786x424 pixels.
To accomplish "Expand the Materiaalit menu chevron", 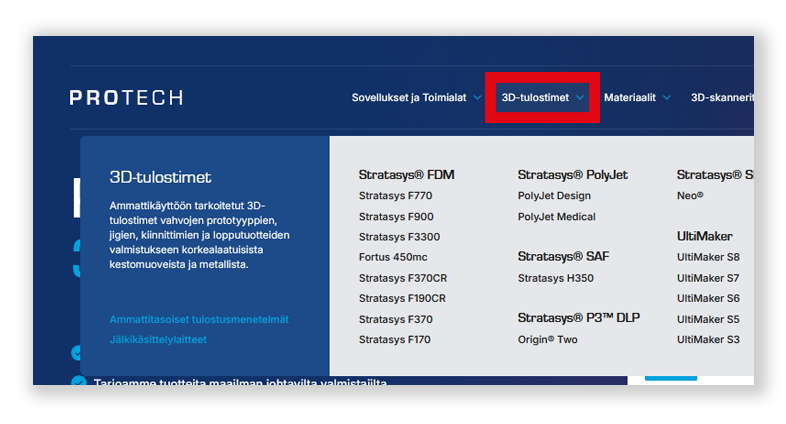I will pos(667,98).
